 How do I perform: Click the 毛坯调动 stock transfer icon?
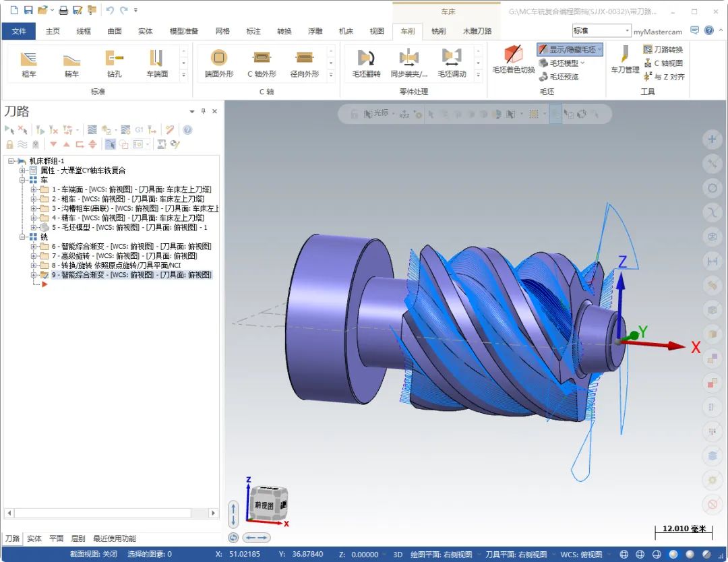coord(452,63)
